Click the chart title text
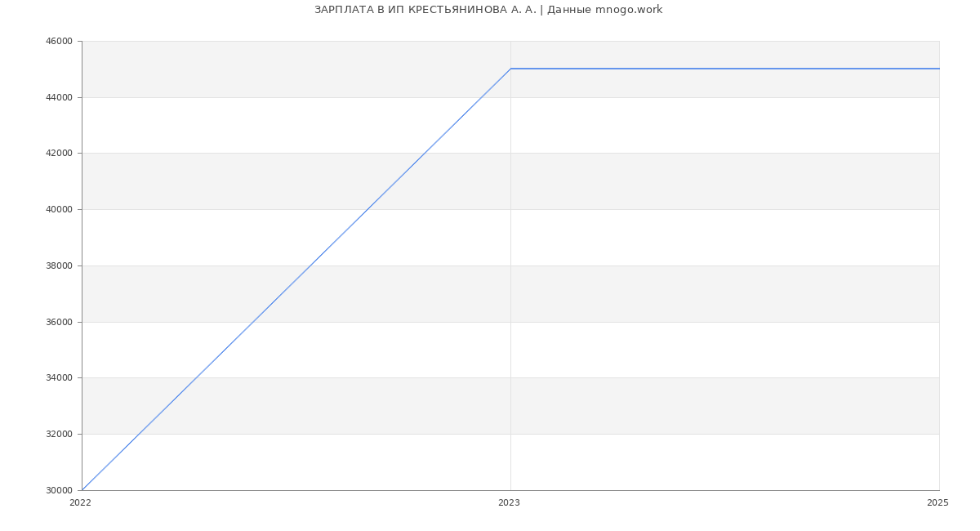Viewport: 980px width, 531px height. [488, 10]
